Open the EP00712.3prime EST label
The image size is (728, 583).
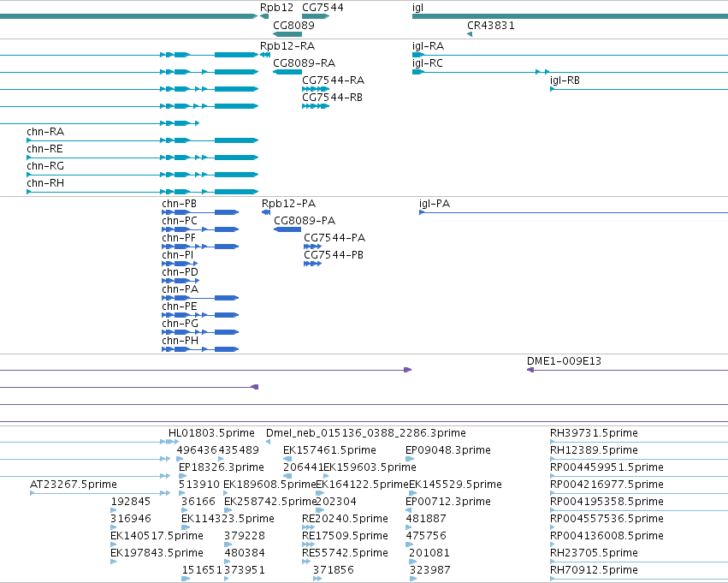point(448,503)
